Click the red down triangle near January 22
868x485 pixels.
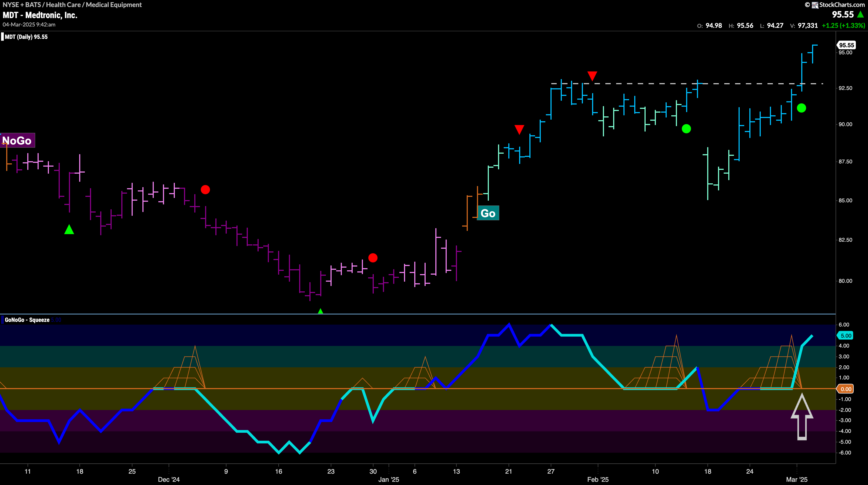519,129
